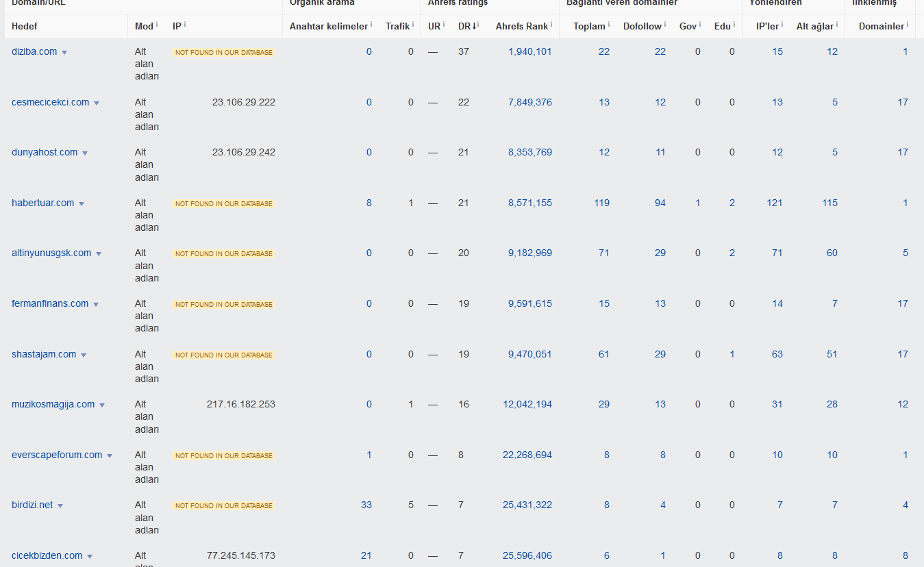Open info icon next to Mod header
The width and height of the screenshot is (924, 567).
157,24
